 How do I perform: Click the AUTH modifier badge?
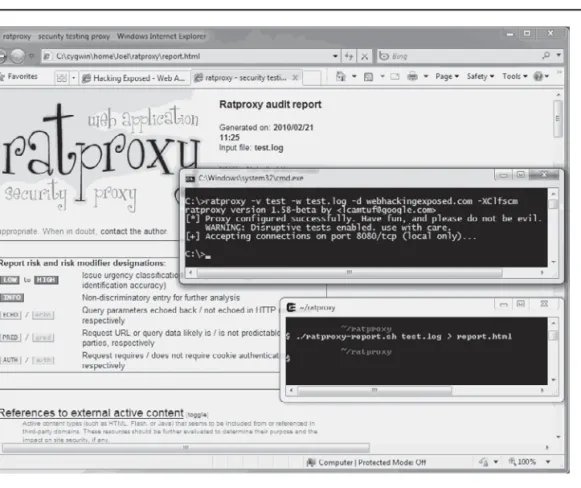coord(10,360)
